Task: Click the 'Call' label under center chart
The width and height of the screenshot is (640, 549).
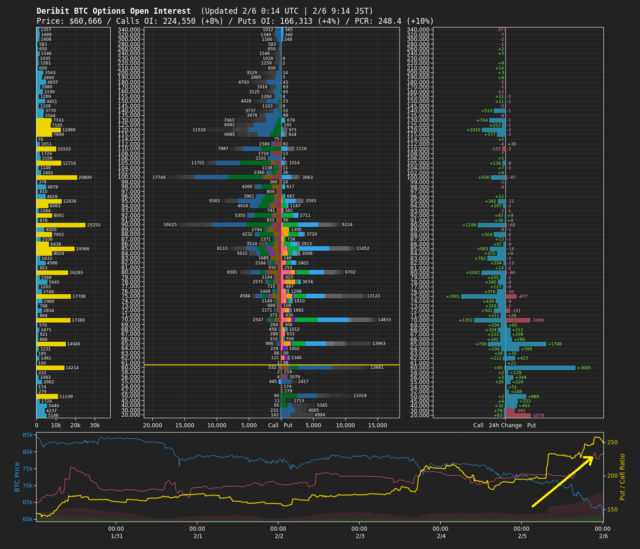Action: pos(273,425)
